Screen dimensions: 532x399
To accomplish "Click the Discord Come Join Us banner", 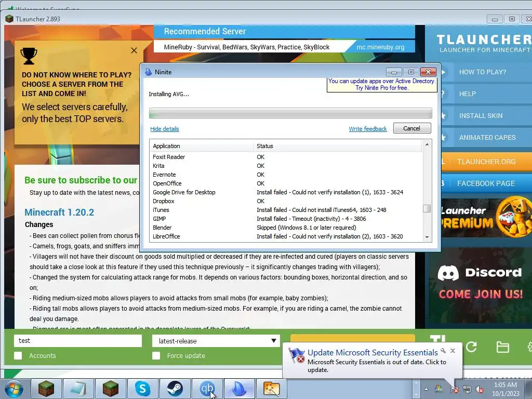I will (x=480, y=284).
